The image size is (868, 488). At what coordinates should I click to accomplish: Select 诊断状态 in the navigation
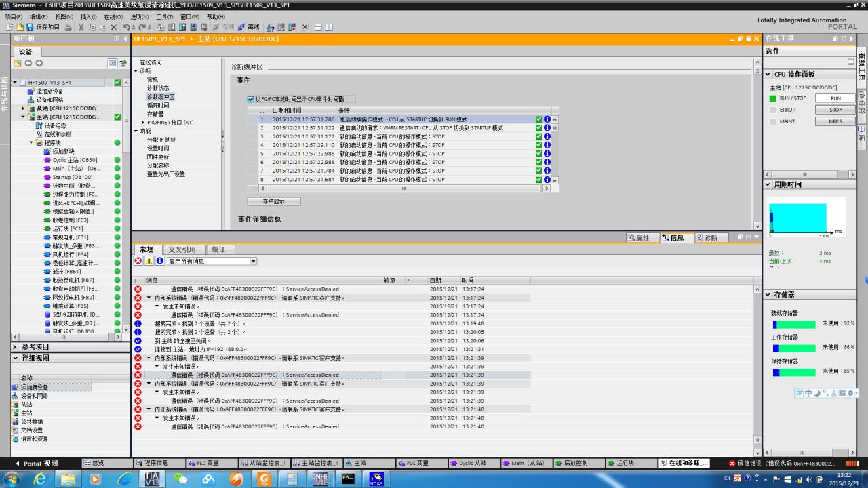pyautogui.click(x=158, y=88)
